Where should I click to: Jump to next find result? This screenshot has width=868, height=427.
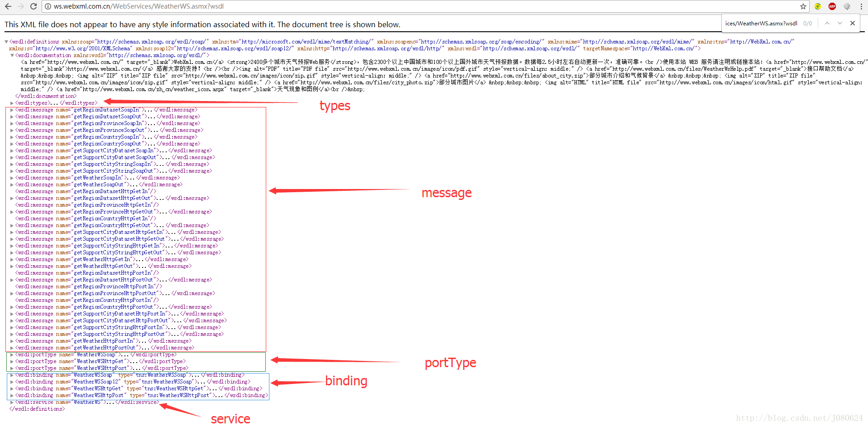840,23
